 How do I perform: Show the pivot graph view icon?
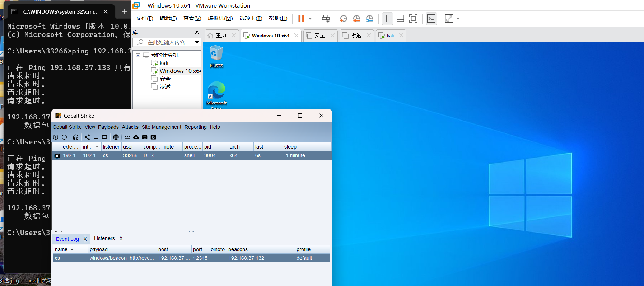(87, 137)
